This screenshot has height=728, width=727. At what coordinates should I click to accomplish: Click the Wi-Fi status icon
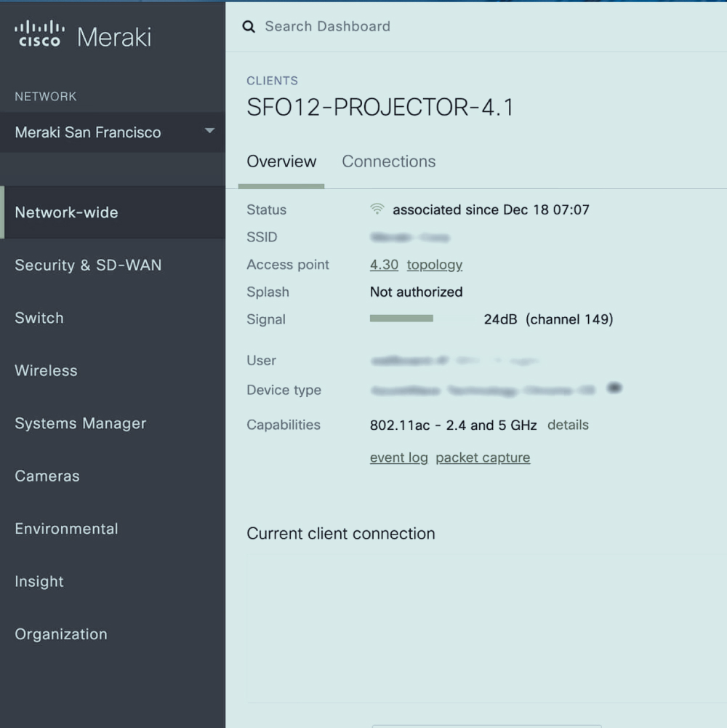pyautogui.click(x=377, y=209)
